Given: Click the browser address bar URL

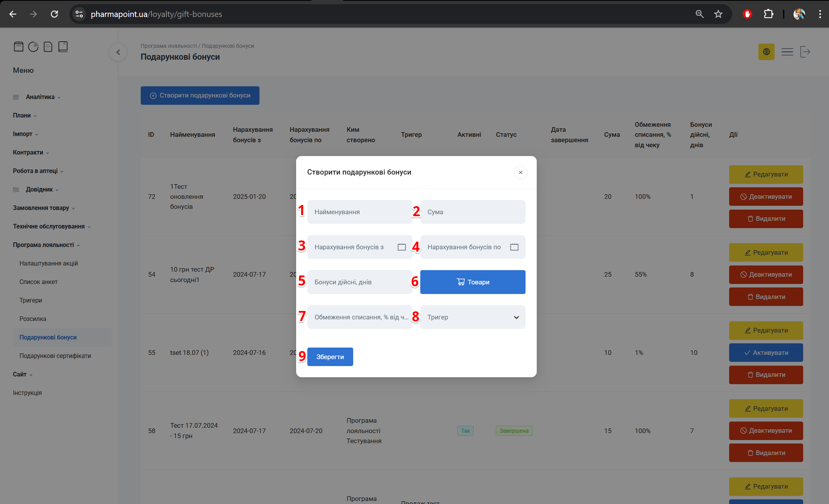Looking at the screenshot, I should tap(156, 14).
